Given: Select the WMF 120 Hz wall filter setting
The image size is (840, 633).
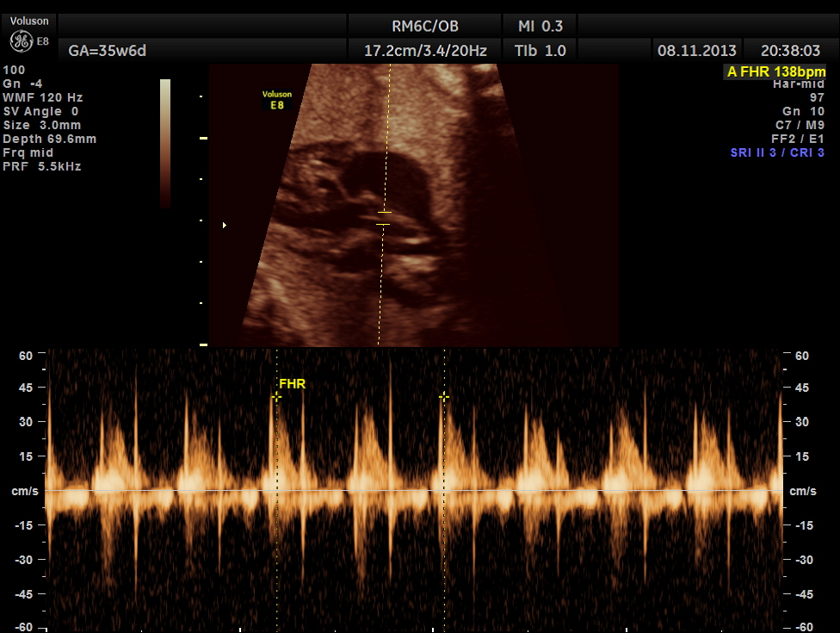Looking at the screenshot, I should tap(43, 97).
